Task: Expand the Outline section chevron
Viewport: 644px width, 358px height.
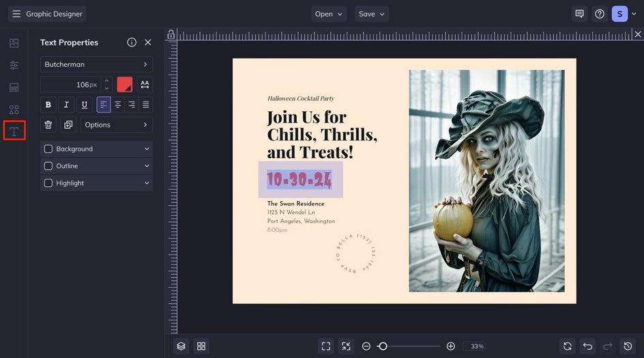Action: coord(147,166)
